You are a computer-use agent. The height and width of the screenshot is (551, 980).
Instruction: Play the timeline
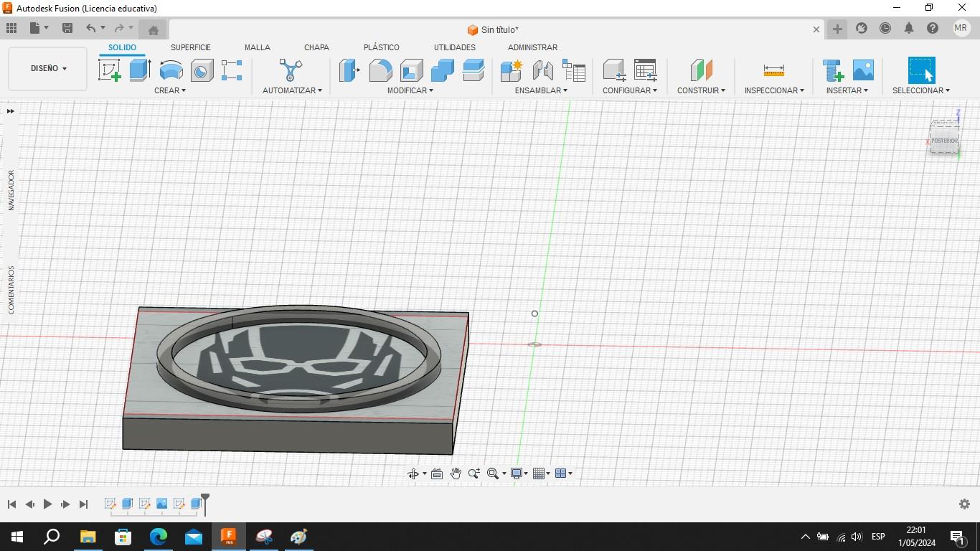[x=47, y=504]
